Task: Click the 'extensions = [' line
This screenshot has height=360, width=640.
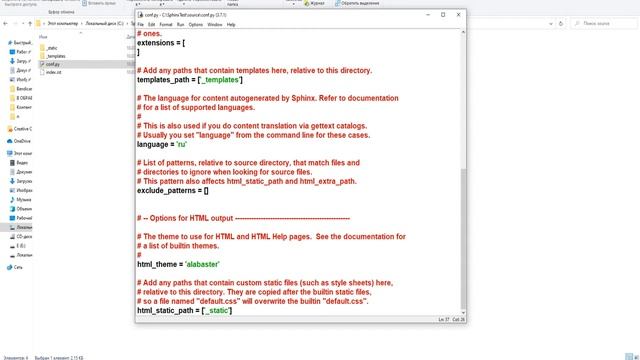Action: [x=161, y=43]
